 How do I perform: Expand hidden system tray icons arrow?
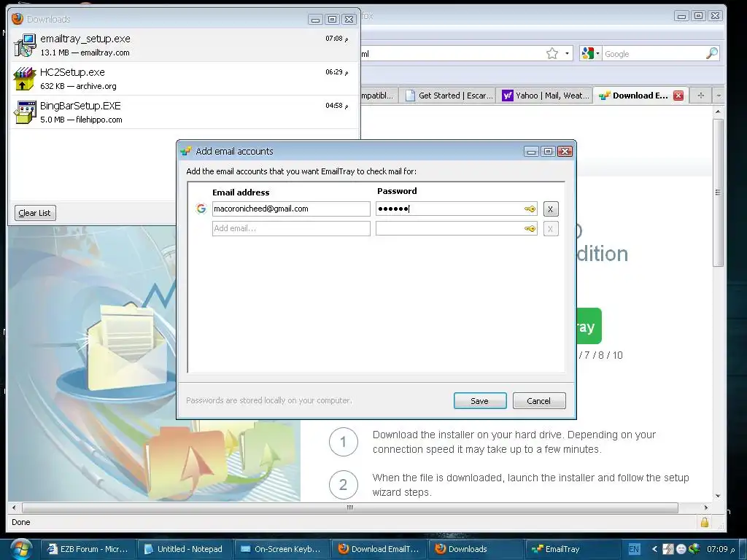(x=654, y=549)
